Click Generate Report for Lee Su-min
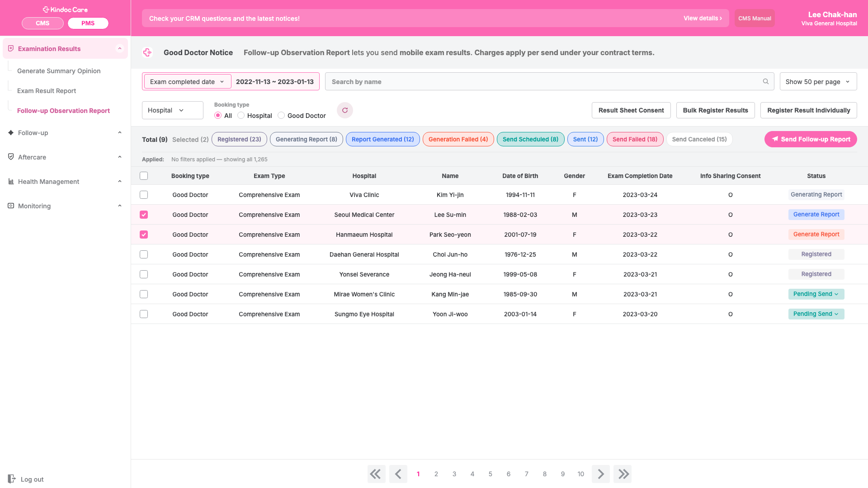This screenshot has width=868, height=488. tap(816, 215)
